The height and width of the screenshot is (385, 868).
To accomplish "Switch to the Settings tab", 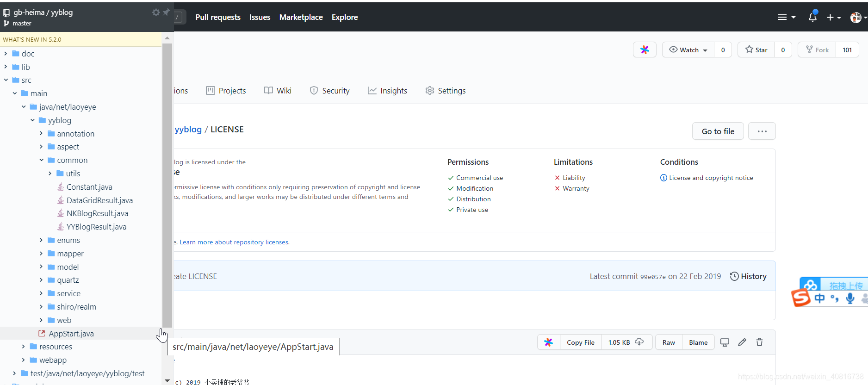I will click(x=445, y=91).
